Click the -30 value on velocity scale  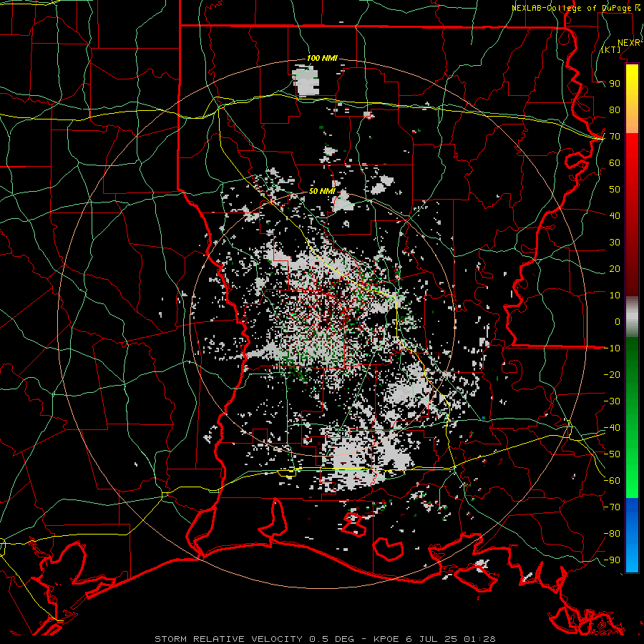point(612,401)
